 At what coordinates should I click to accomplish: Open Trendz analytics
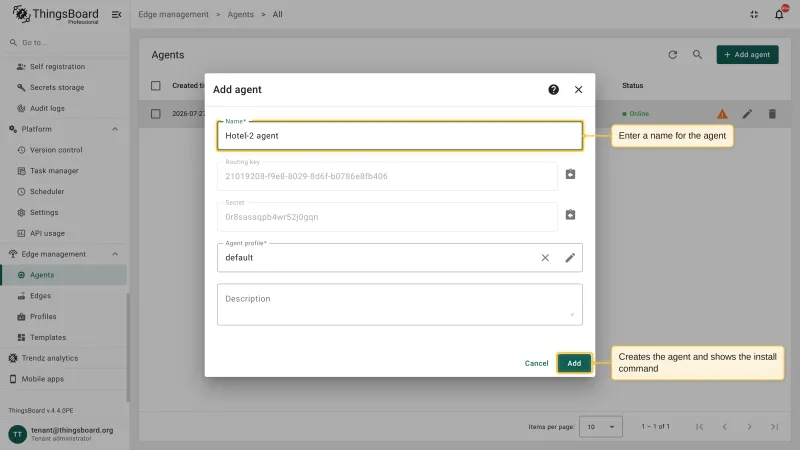[x=49, y=358]
